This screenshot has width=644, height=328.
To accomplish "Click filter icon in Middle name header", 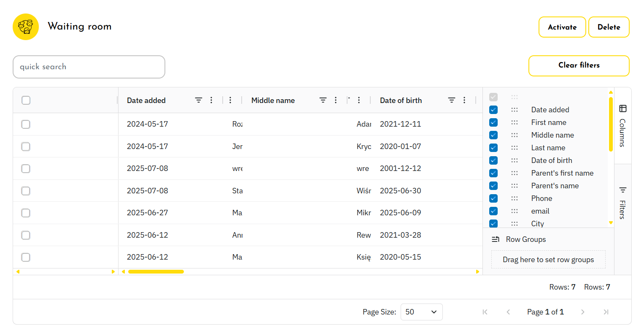I will click(323, 100).
